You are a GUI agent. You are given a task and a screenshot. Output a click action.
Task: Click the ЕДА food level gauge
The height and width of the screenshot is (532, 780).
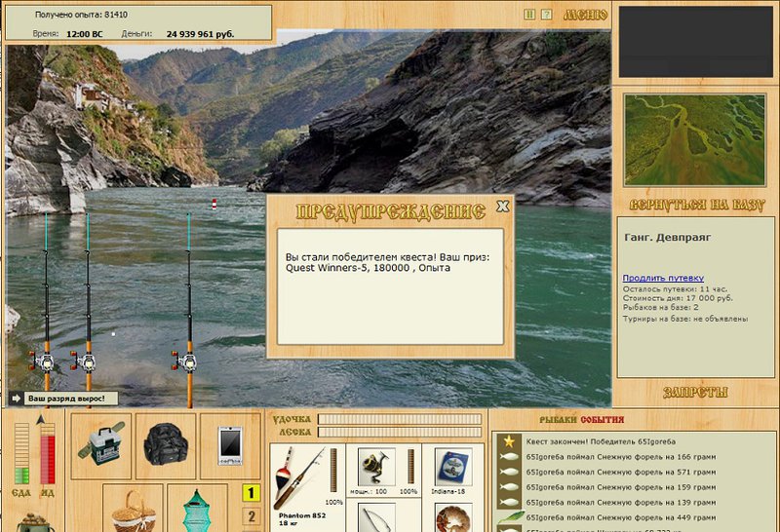[21, 453]
